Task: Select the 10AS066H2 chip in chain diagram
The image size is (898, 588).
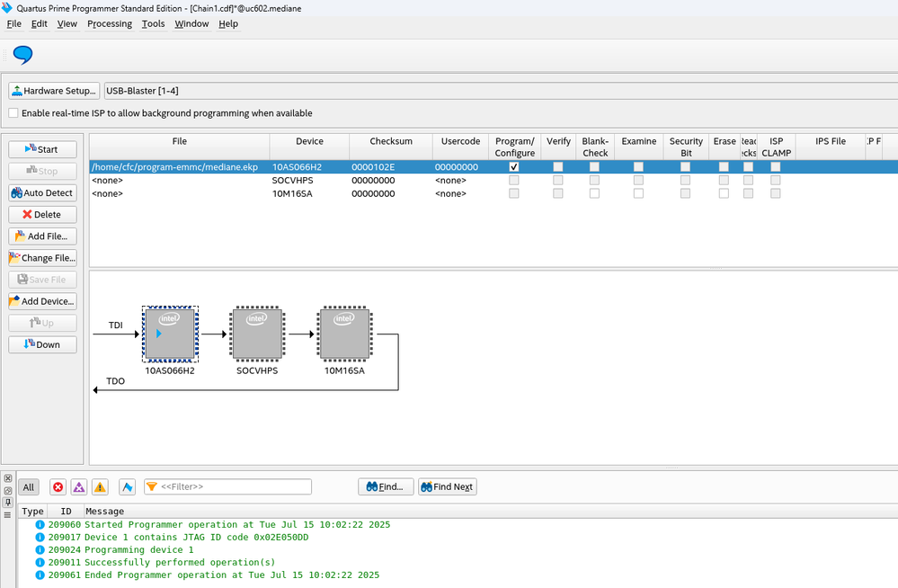Action: pos(170,334)
